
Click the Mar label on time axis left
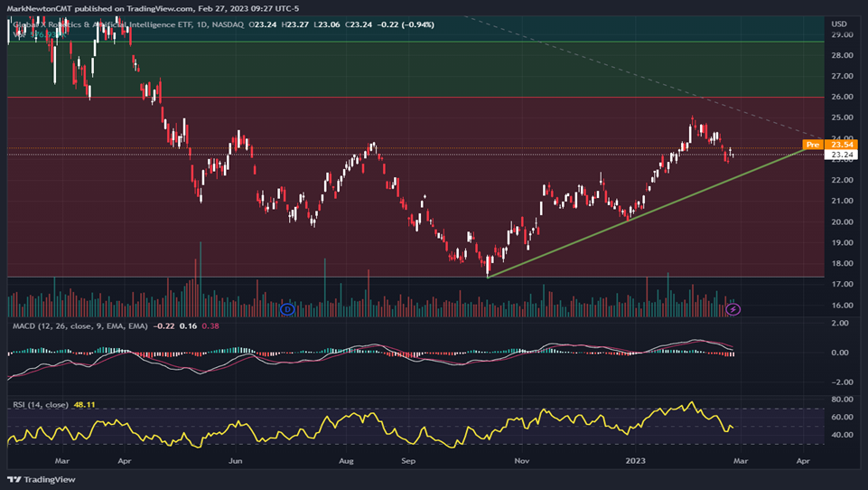point(62,461)
